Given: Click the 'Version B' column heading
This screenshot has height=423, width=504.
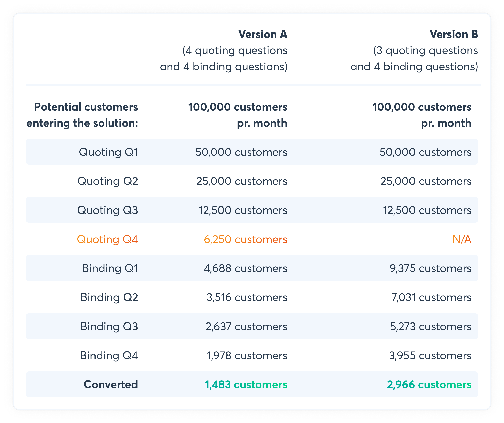Looking at the screenshot, I should pos(454,34).
